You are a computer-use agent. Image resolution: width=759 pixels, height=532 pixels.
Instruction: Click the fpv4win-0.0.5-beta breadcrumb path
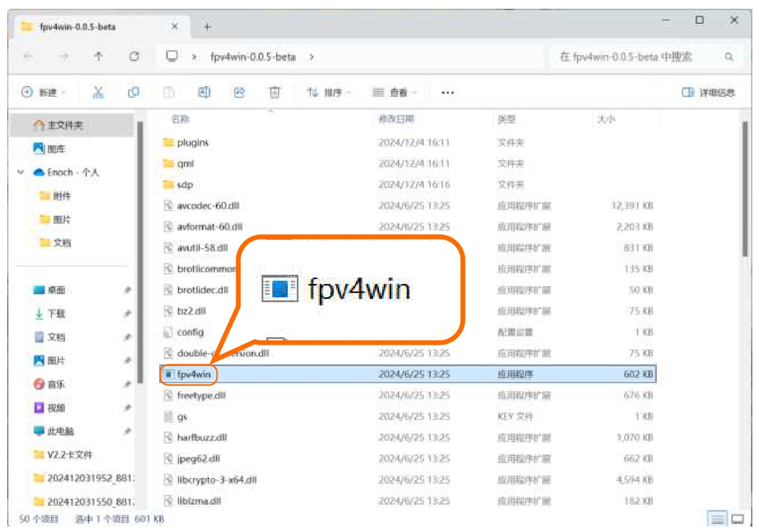pos(253,57)
